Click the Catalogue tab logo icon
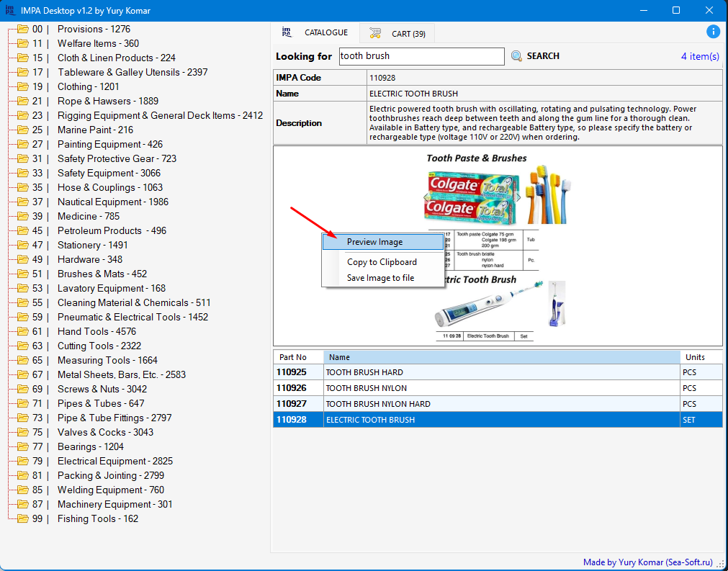This screenshot has height=571, width=728. click(x=287, y=32)
